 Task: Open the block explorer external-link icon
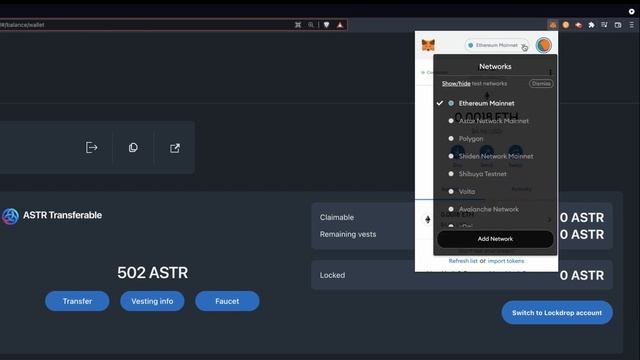tap(175, 148)
